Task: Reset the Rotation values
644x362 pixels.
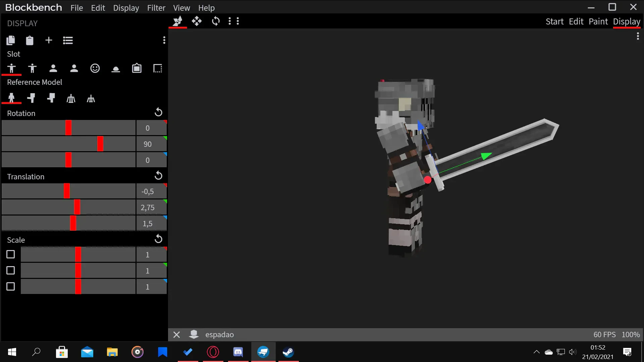Action: tap(158, 112)
